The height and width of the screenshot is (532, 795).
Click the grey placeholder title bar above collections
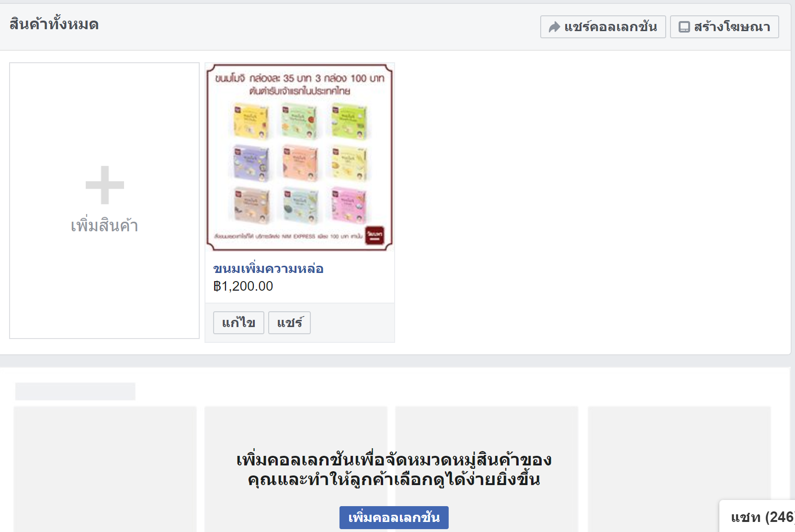pyautogui.click(x=75, y=391)
